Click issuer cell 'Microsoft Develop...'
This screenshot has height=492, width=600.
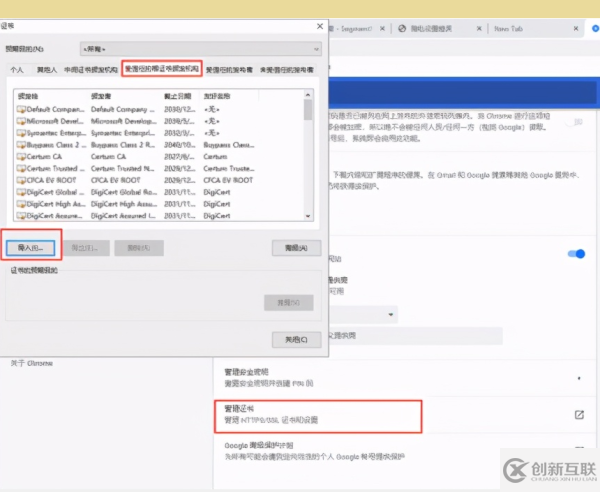(x=124, y=121)
